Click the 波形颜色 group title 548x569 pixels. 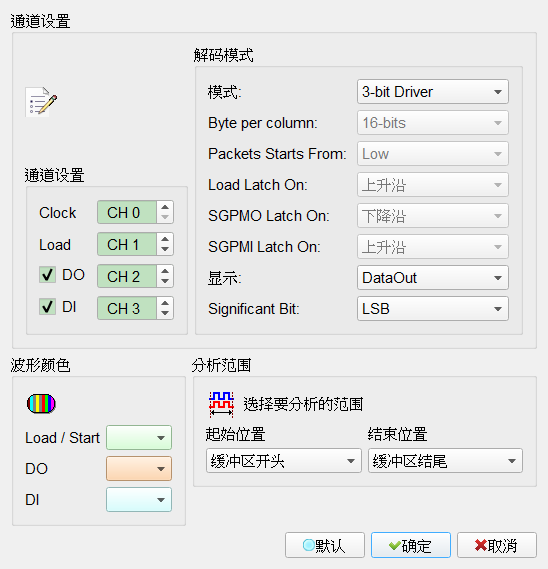[40, 365]
